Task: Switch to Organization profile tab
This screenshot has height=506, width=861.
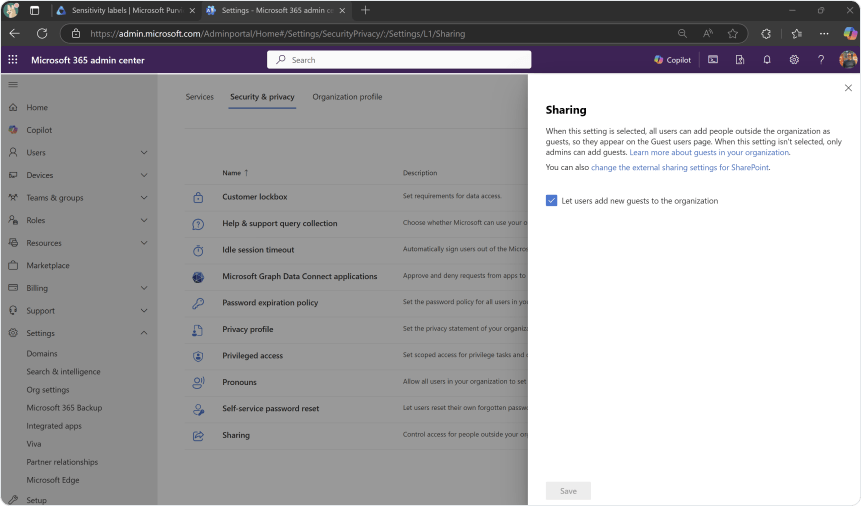Action: (347, 97)
